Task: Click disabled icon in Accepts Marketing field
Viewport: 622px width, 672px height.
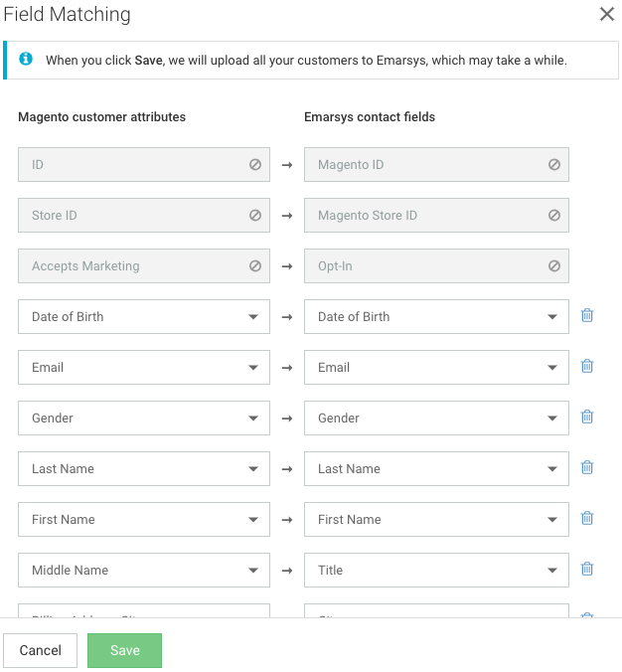Action: tap(255, 266)
